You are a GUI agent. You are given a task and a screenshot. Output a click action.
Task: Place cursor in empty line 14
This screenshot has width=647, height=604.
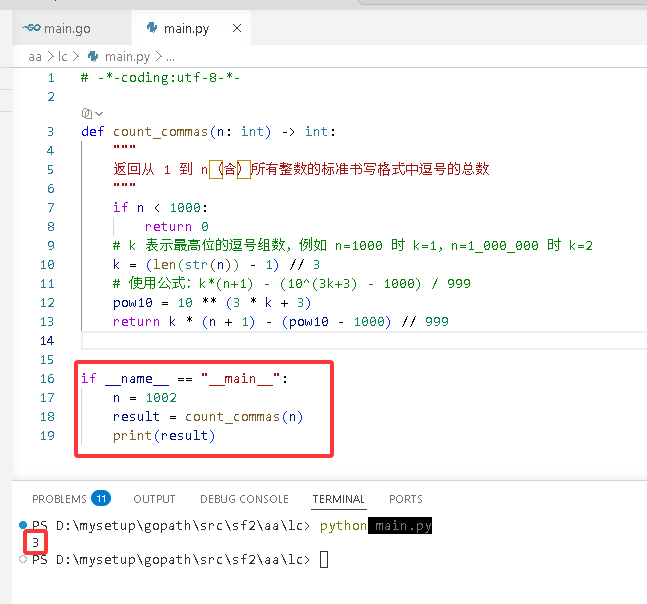coord(363,341)
